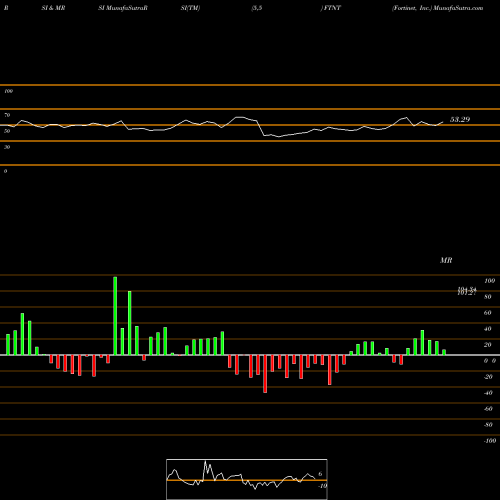Click the value 6 in mini chart
The width and height of the screenshot is (500, 500).
[320, 474]
